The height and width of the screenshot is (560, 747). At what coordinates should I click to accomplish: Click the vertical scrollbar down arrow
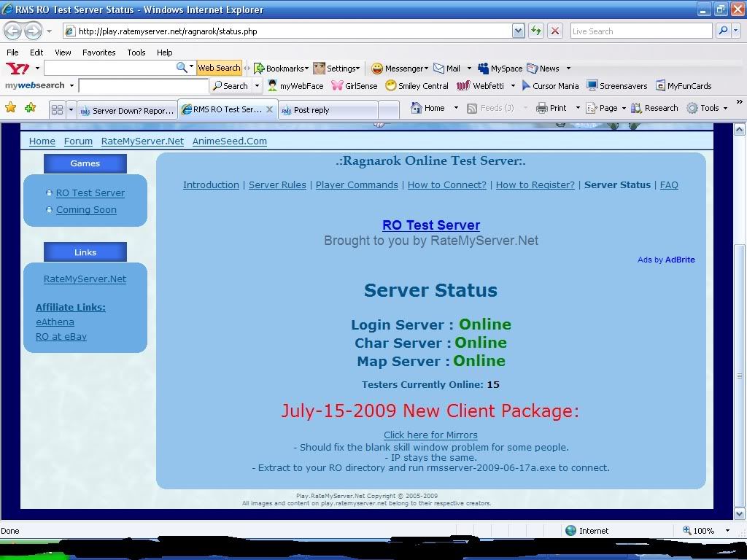point(740,514)
